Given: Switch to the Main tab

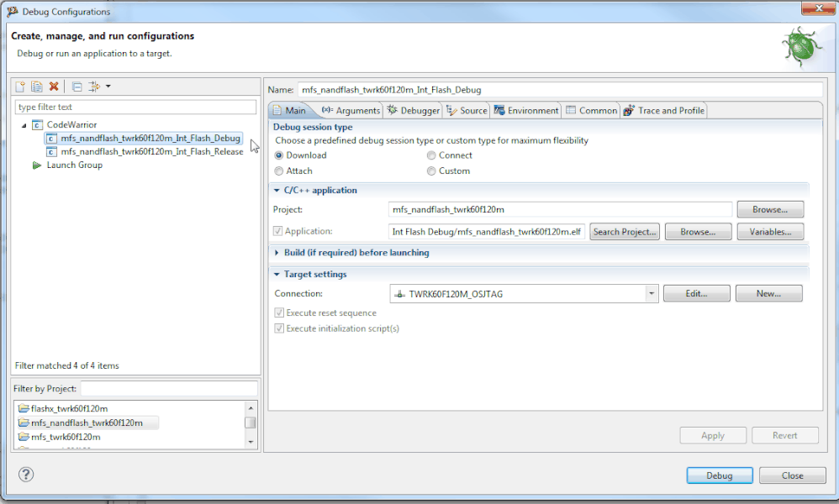Looking at the screenshot, I should 289,111.
